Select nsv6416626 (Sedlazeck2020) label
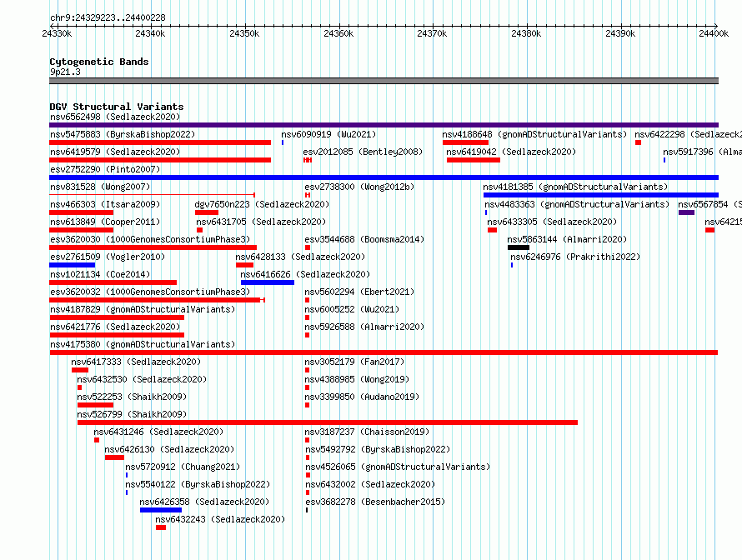This screenshot has width=742, height=560. [305, 274]
